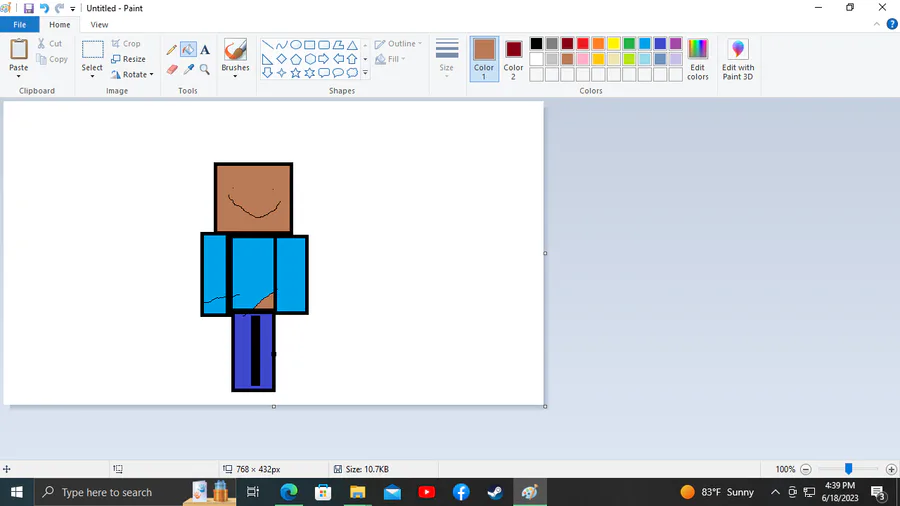
Task: Select the Magnifier tool
Action: click(205, 69)
